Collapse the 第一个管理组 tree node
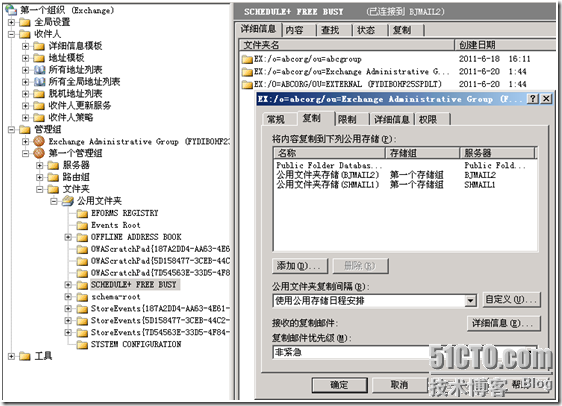The height and width of the screenshot is (406, 562). coord(25,153)
